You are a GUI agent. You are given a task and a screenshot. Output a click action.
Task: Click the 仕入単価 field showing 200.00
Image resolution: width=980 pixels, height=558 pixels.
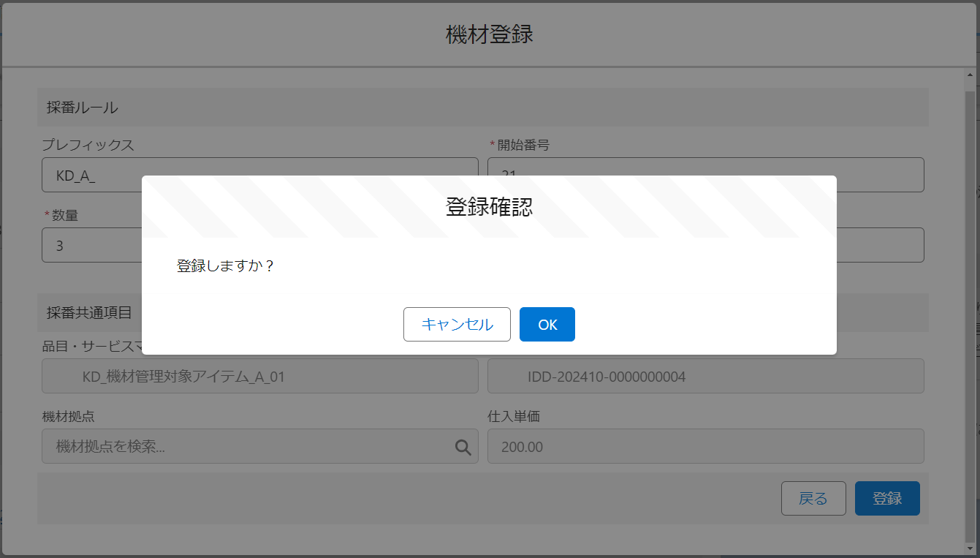pyautogui.click(x=705, y=447)
